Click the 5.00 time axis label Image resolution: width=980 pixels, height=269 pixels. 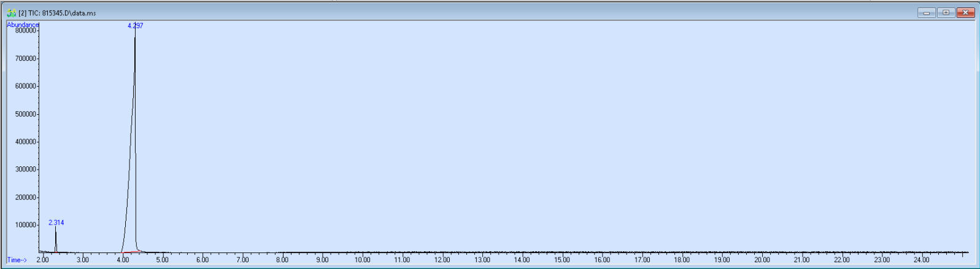click(x=163, y=260)
